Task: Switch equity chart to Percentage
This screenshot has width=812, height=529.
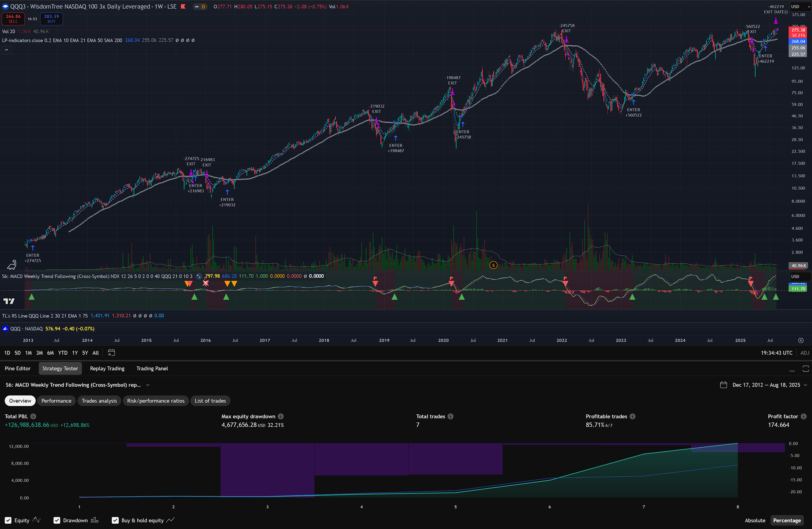Action: [787, 520]
